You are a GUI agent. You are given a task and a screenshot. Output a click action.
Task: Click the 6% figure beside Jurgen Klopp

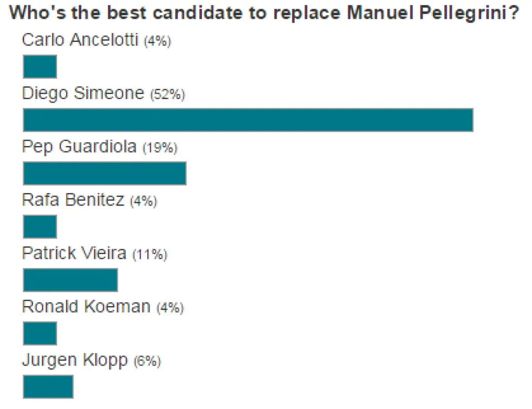[x=147, y=361]
